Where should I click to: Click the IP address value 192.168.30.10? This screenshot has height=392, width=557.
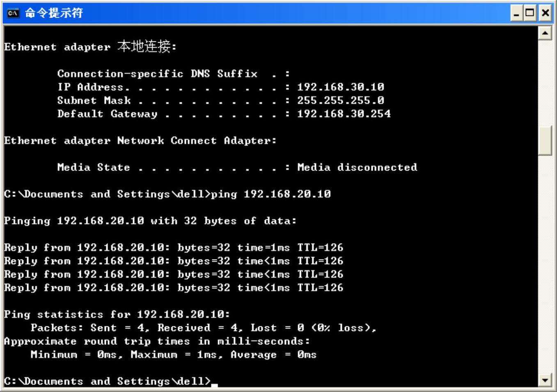coord(340,87)
